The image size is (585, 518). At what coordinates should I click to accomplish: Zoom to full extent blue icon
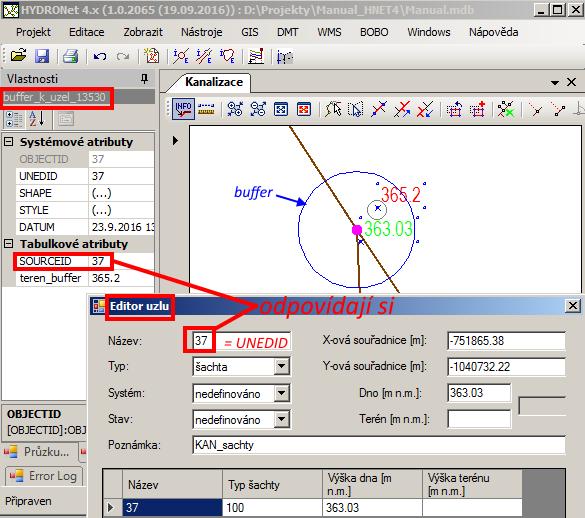coord(281,109)
